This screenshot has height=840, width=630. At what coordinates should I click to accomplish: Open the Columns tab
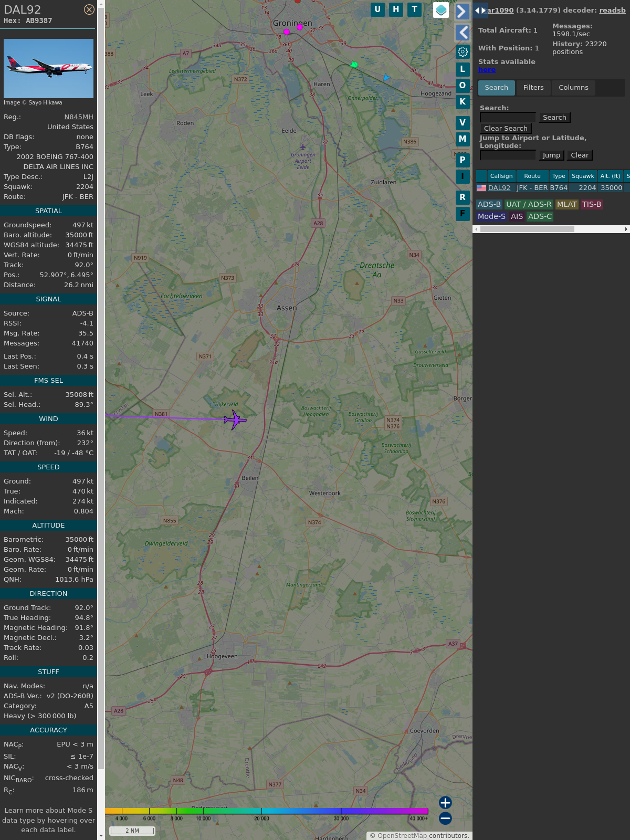(x=573, y=88)
